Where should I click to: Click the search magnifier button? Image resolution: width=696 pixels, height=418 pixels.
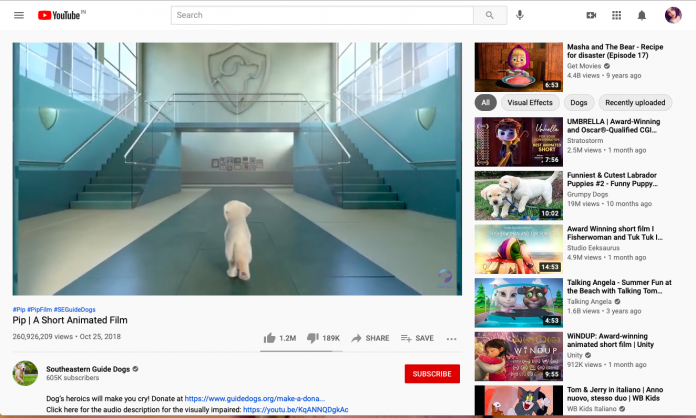(x=490, y=15)
